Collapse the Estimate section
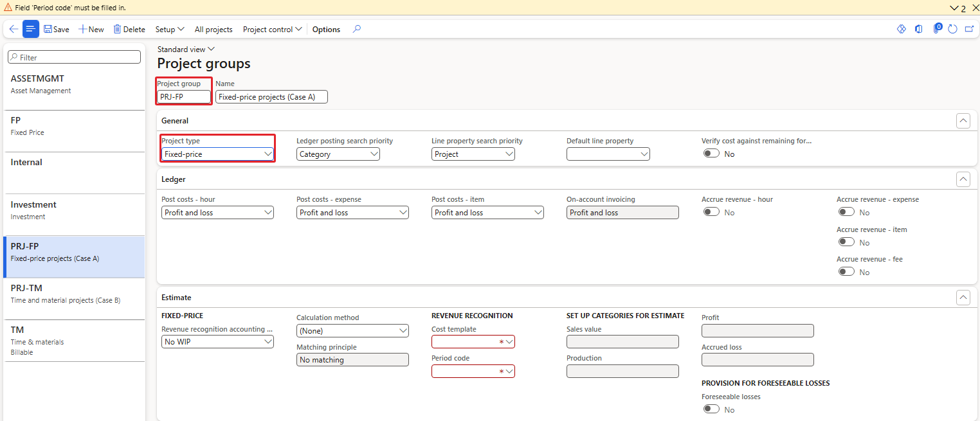 click(x=963, y=297)
